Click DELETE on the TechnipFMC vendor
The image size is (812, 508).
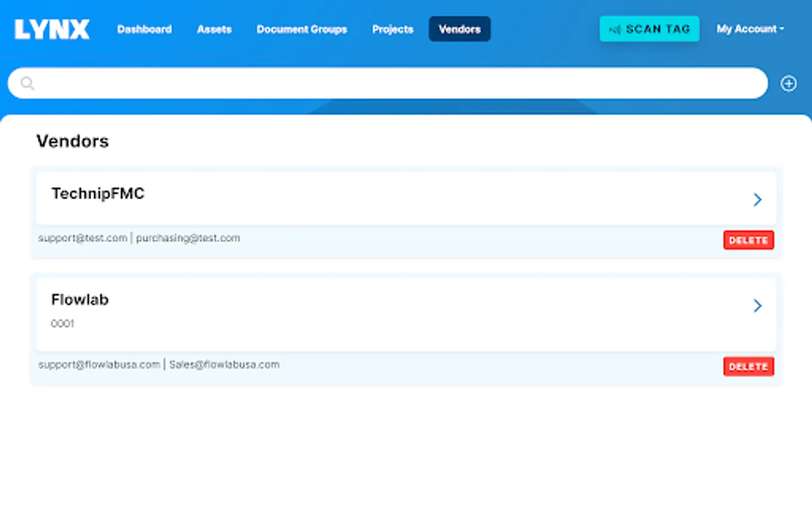[x=748, y=240]
